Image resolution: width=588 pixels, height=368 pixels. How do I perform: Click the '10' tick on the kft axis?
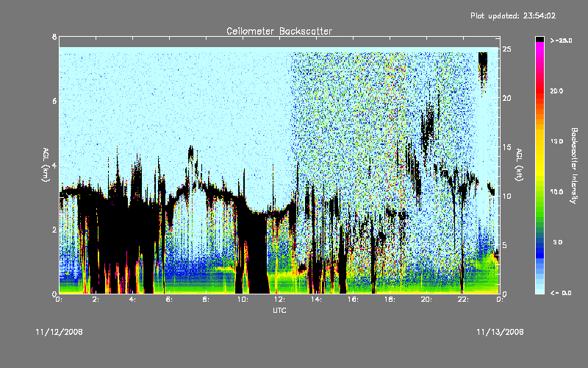506,196
